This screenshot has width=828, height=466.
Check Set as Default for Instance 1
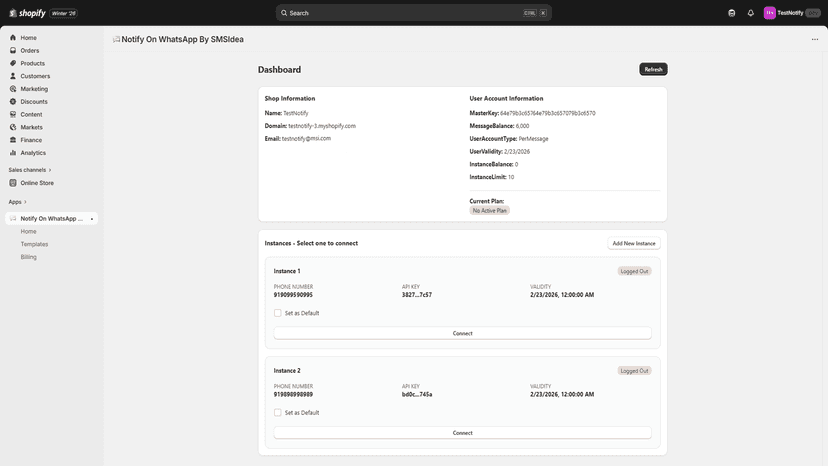click(278, 313)
